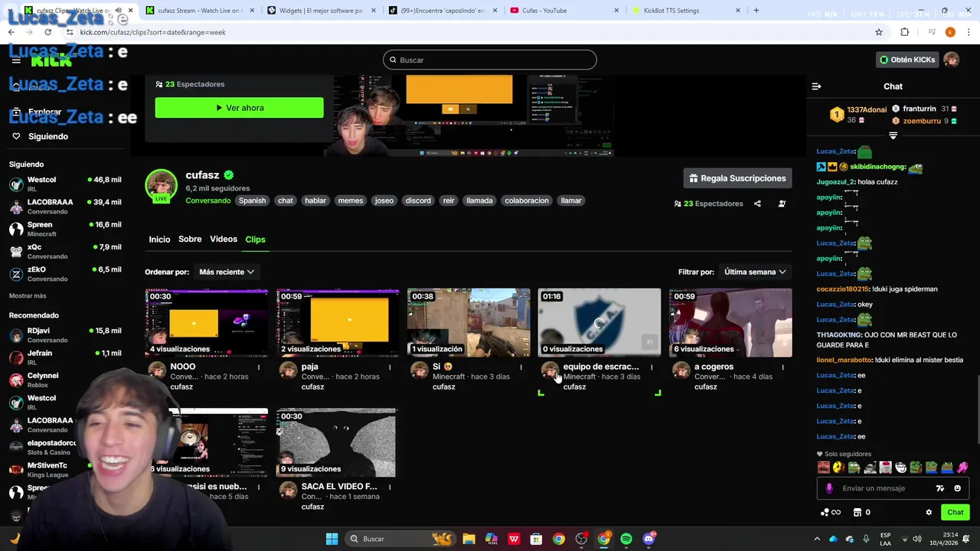The height and width of the screenshot is (551, 980).
Task: Open options for the NOOO clip
Action: [259, 367]
